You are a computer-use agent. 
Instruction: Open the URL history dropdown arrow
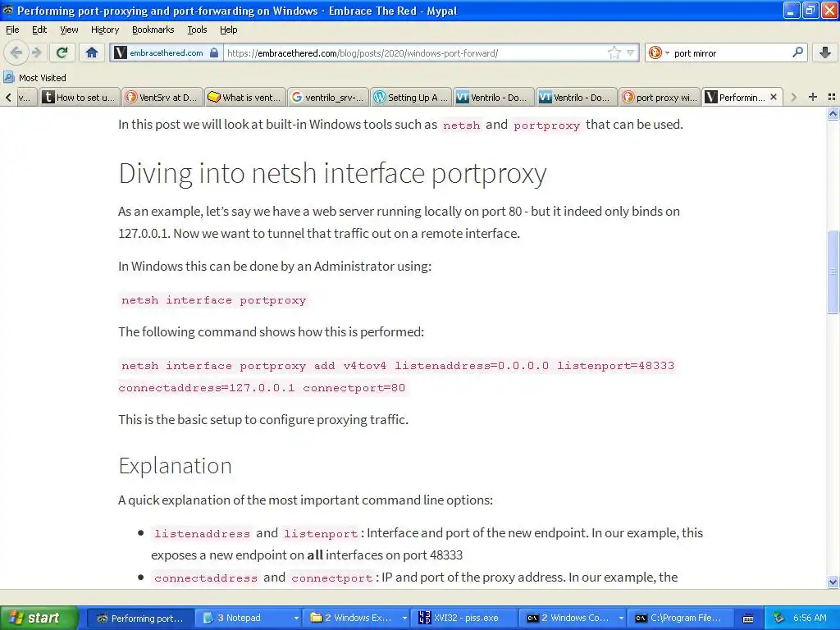click(631, 52)
